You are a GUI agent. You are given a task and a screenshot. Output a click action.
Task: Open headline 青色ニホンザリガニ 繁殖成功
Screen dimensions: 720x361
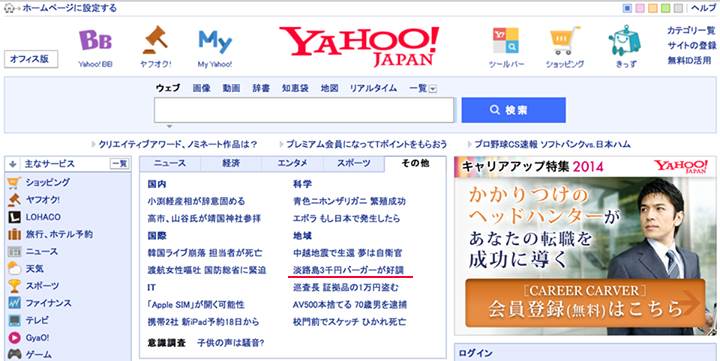click(x=349, y=201)
